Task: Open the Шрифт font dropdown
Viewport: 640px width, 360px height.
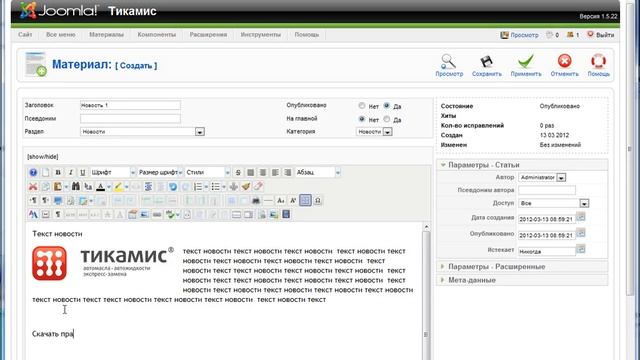Action: (x=113, y=172)
